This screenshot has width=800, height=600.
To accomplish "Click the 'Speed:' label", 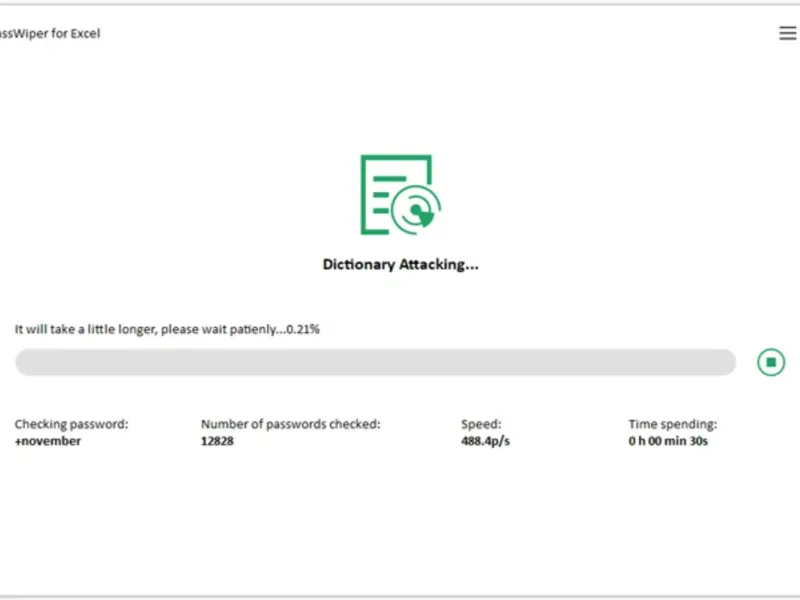I will [481, 424].
